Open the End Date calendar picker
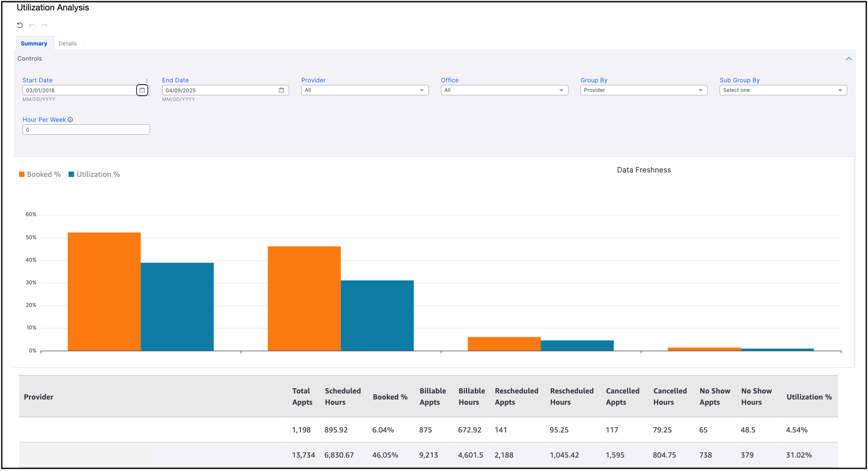 click(x=281, y=90)
